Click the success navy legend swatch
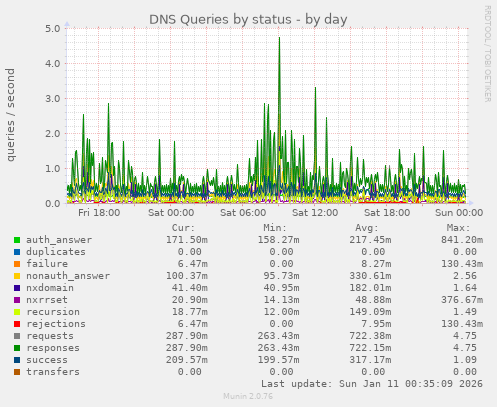Viewport: 497px width, 407px height. tap(17, 360)
